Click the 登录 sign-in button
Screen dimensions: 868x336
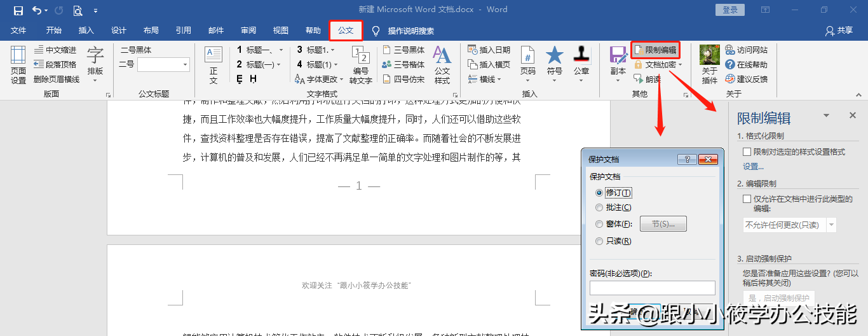pyautogui.click(x=730, y=10)
